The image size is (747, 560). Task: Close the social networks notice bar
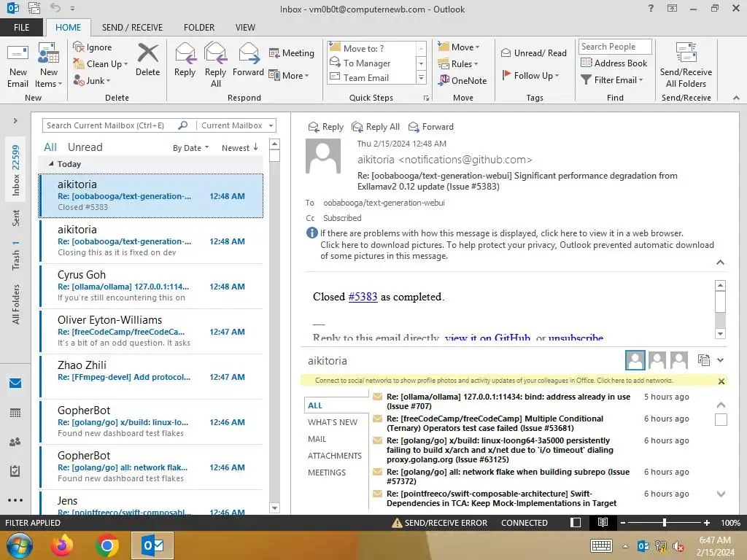pyautogui.click(x=721, y=381)
